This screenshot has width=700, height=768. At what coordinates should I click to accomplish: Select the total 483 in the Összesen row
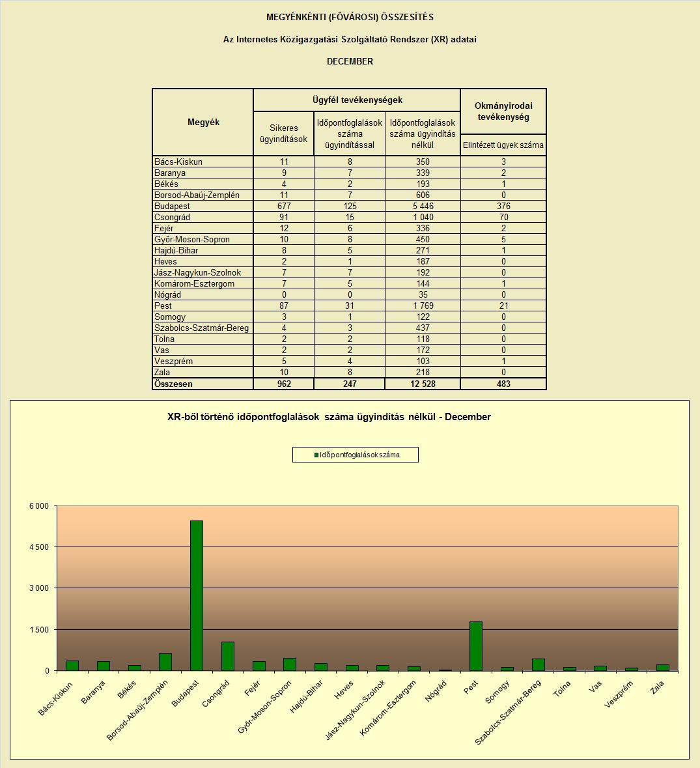pyautogui.click(x=504, y=384)
